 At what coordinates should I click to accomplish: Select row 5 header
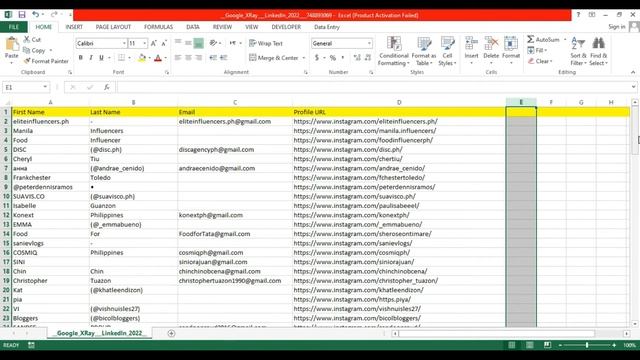tap(6, 149)
